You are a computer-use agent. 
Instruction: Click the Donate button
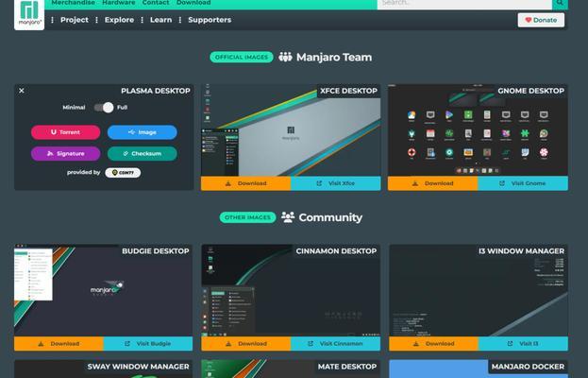click(x=541, y=20)
